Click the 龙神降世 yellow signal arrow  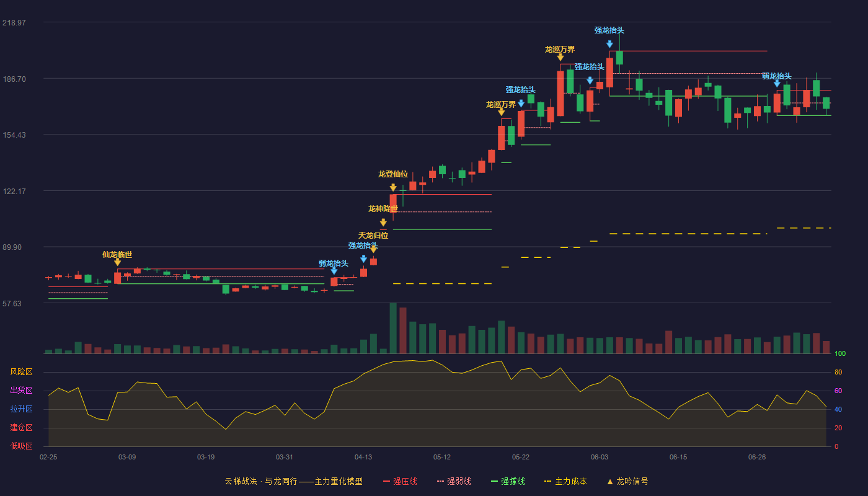tap(383, 222)
